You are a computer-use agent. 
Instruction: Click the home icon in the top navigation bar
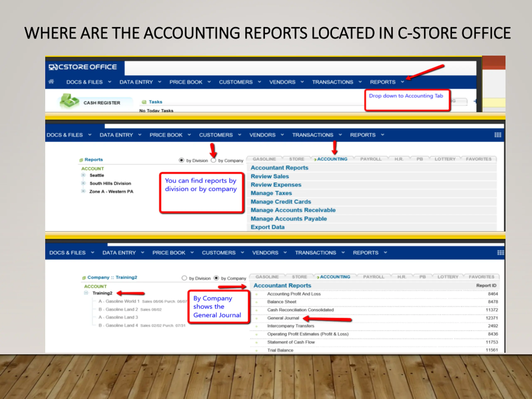51,81
